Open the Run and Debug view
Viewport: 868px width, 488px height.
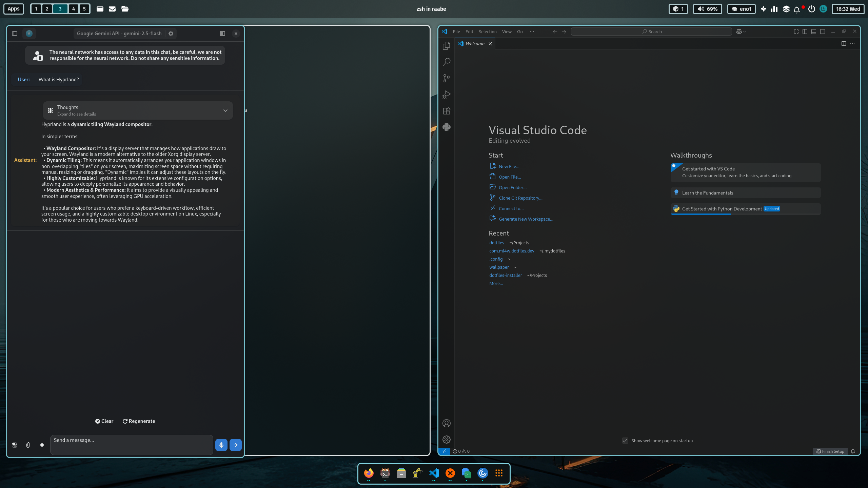point(447,95)
